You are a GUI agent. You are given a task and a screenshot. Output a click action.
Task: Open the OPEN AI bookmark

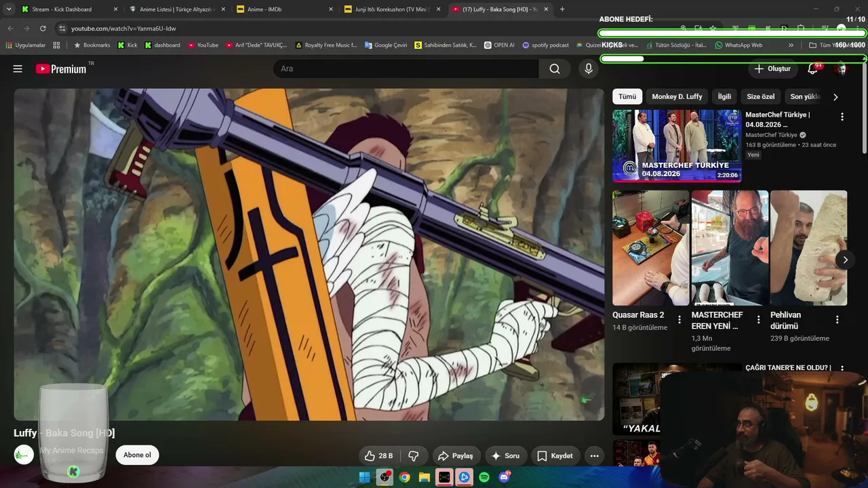(x=499, y=45)
